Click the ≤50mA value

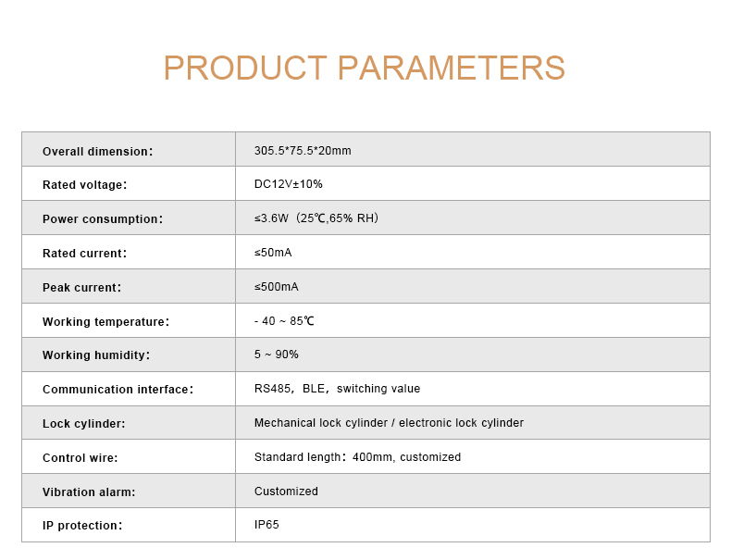click(273, 253)
